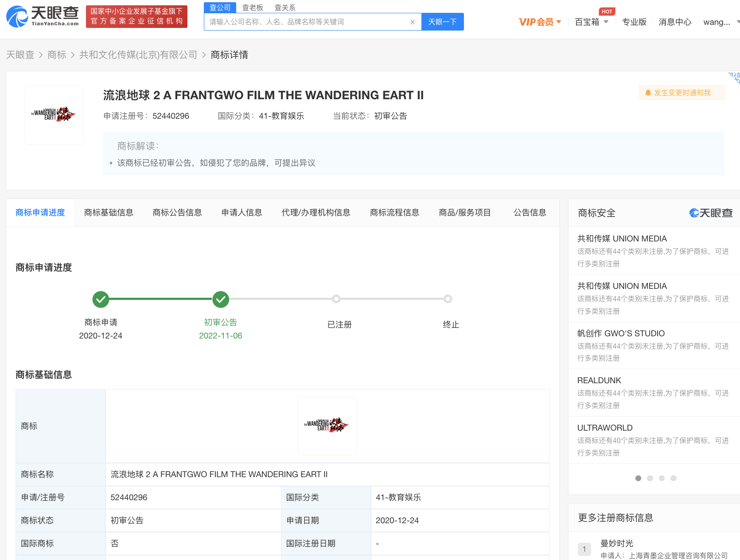Viewport: 740px width, 560px height.
Task: Open the 曼妙时光 trademark listing
Action: pyautogui.click(x=617, y=544)
